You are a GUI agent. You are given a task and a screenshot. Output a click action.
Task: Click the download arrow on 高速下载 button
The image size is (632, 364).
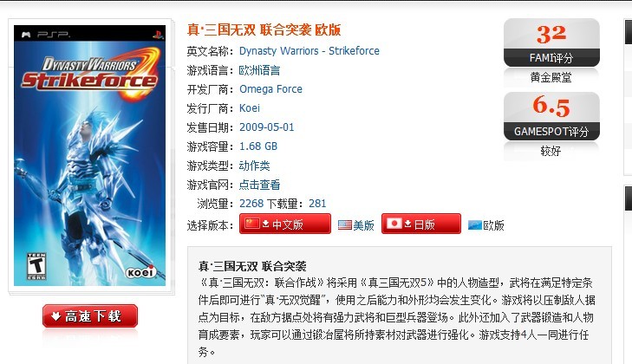pos(56,316)
